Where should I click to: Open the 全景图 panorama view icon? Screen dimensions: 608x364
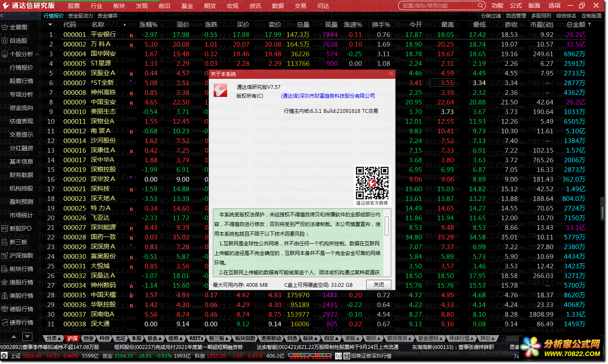click(x=5, y=27)
